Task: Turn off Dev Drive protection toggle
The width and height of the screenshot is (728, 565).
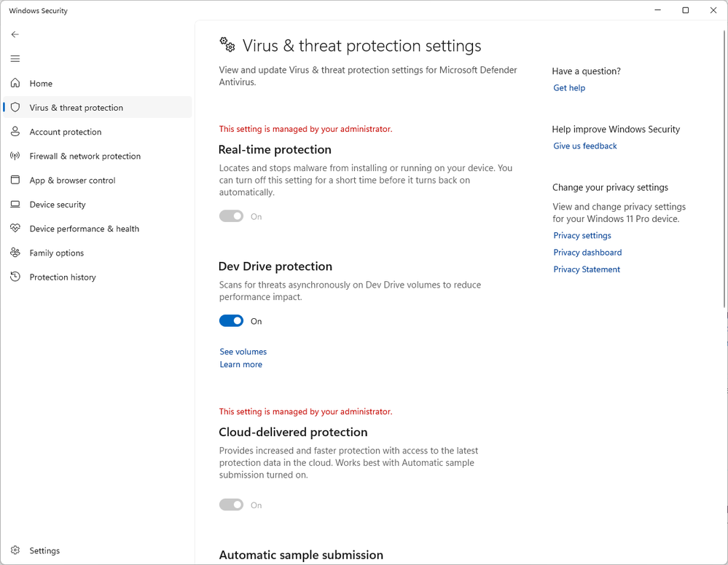Action: 232,321
